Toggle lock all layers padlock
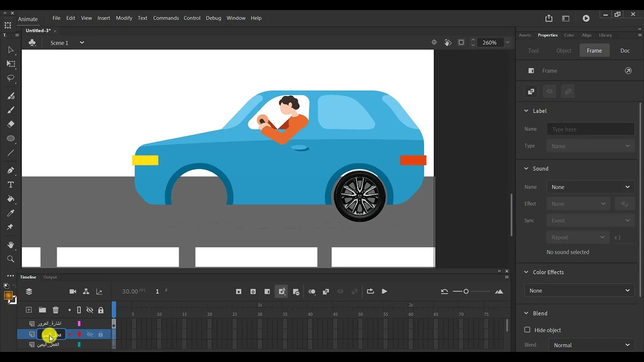The height and width of the screenshot is (362, 644). (x=101, y=310)
